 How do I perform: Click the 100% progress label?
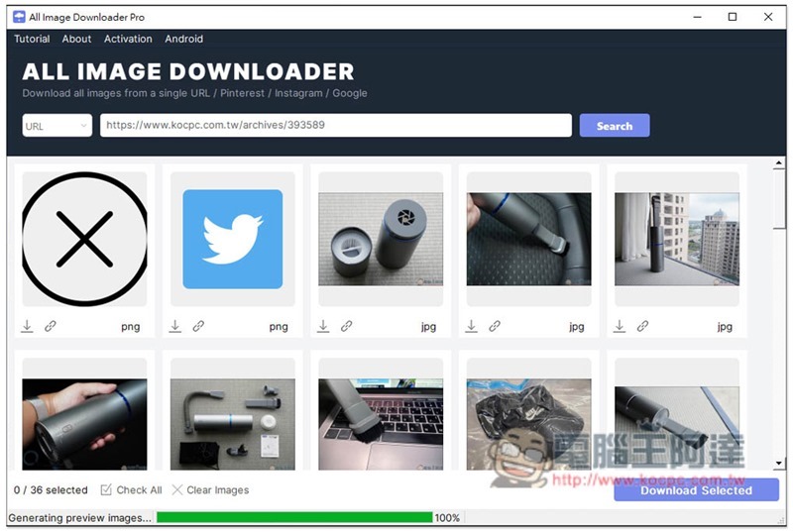[447, 518]
